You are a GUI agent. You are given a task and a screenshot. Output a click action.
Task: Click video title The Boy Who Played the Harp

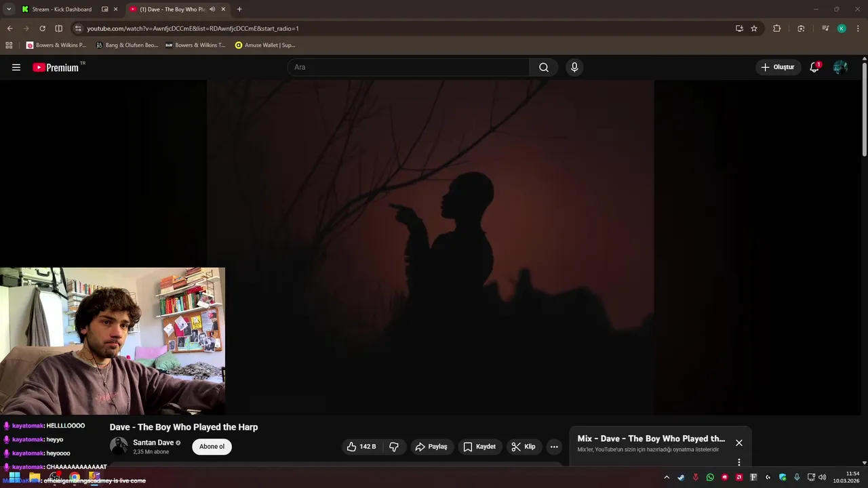point(184,427)
